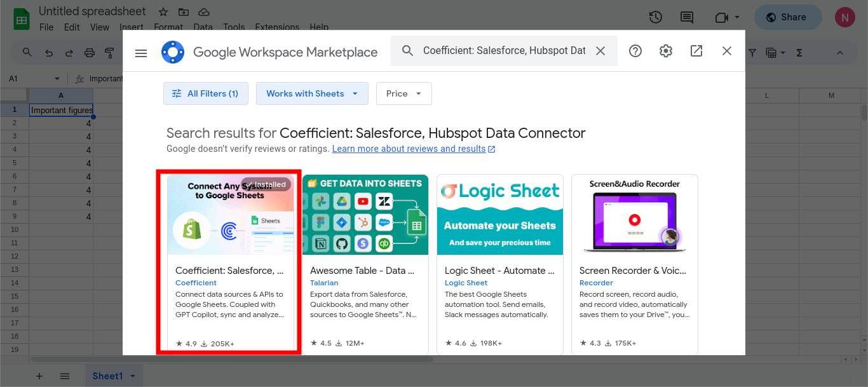The height and width of the screenshot is (387, 868).
Task: Click the Learn more about reviews link
Action: click(409, 148)
